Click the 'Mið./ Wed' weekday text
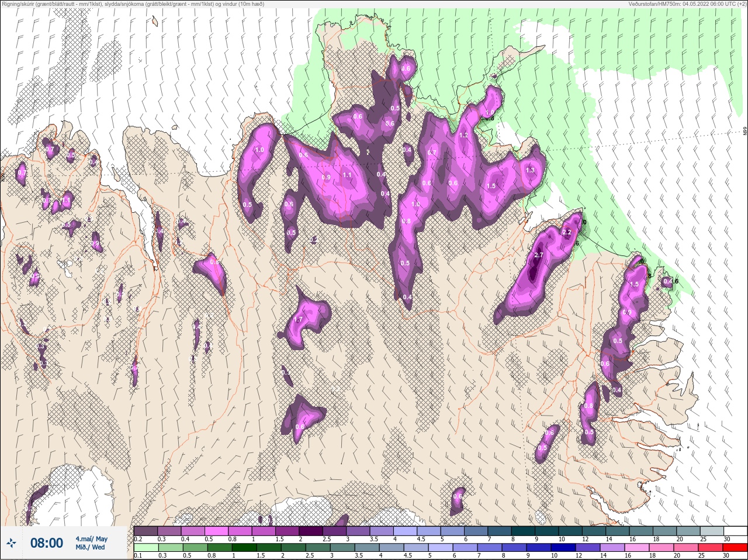 (x=90, y=547)
